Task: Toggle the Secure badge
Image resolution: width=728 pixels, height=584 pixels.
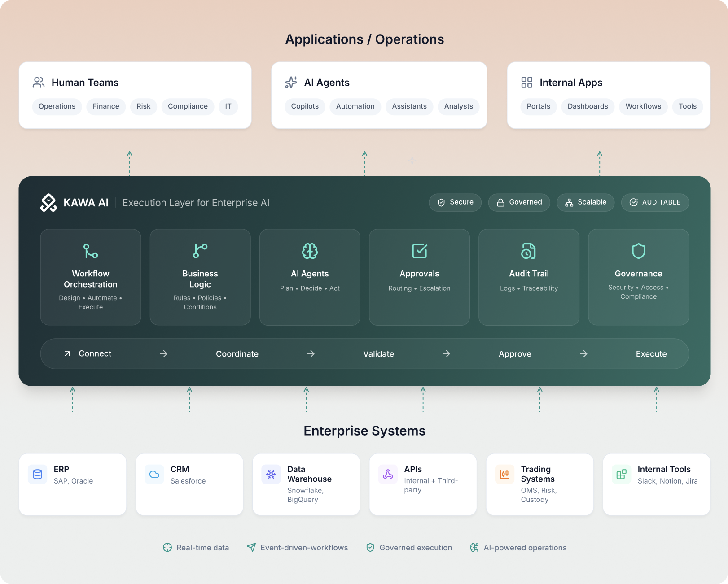Action: (455, 202)
